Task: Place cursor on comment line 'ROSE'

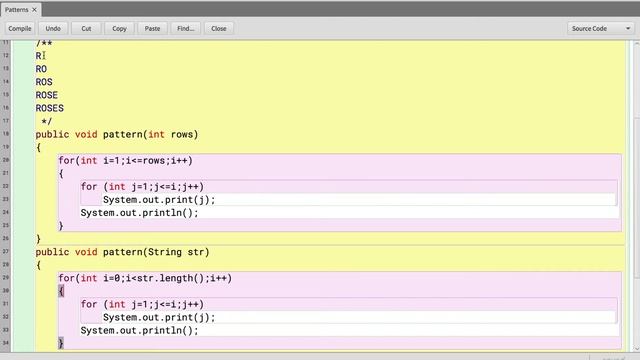Action: pos(47,95)
